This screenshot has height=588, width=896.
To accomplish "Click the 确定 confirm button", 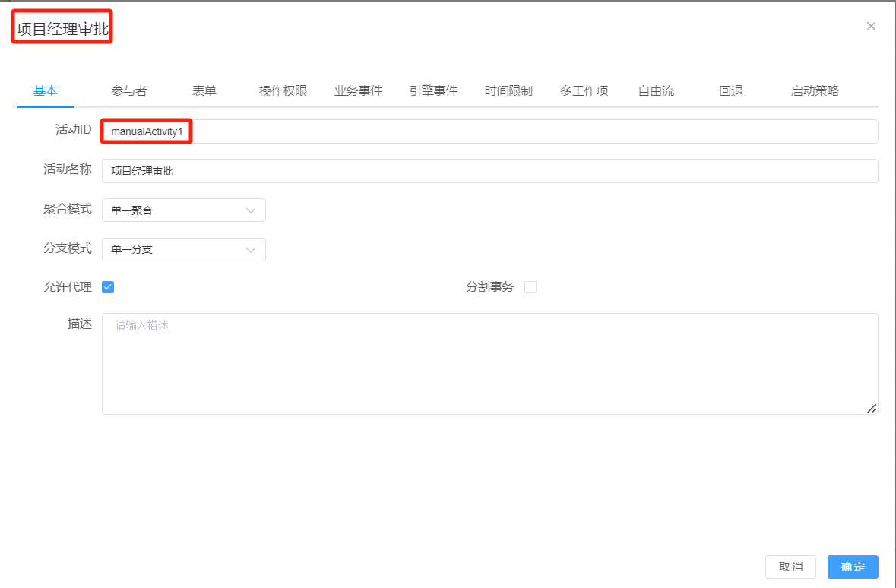I will coord(853,567).
